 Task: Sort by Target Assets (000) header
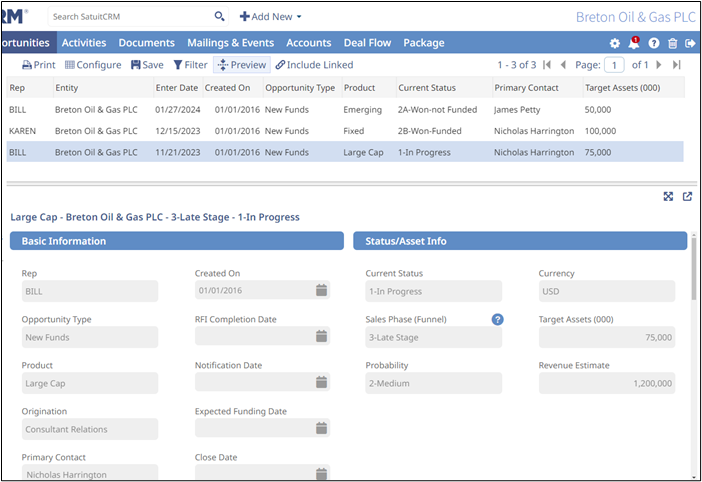(x=634, y=88)
